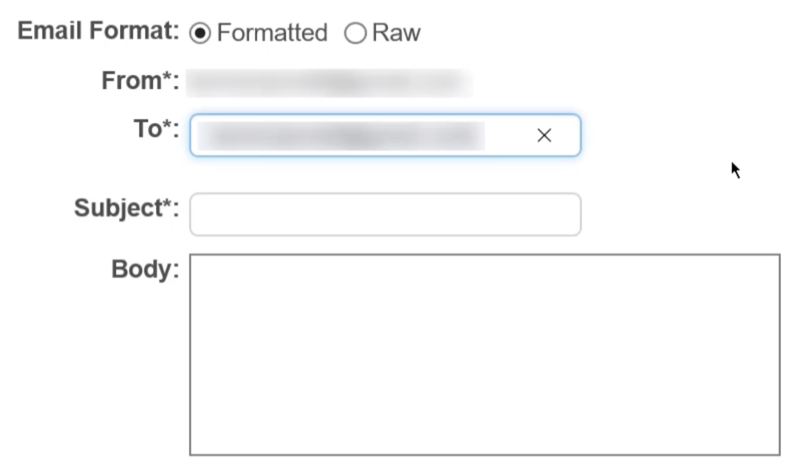Viewport: 802px width, 473px height.
Task: Click the 'Body:' field label
Action: (x=144, y=270)
